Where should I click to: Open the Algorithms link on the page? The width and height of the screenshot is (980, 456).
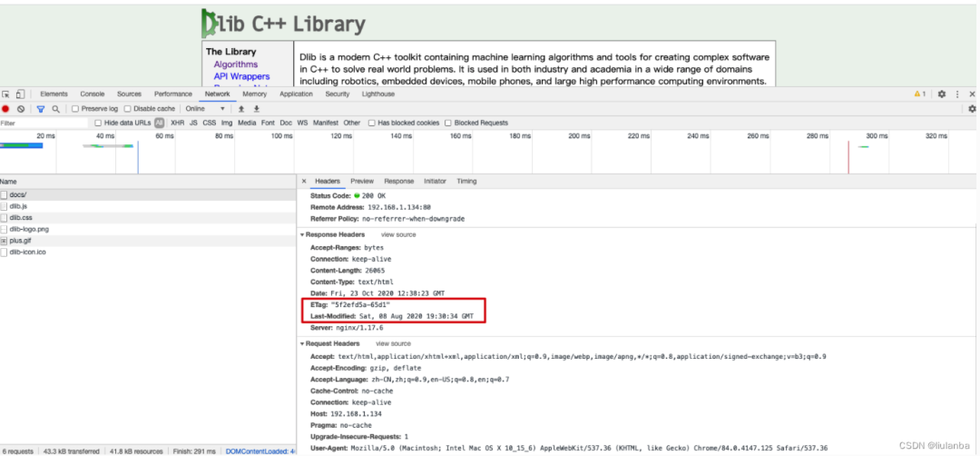coord(236,64)
